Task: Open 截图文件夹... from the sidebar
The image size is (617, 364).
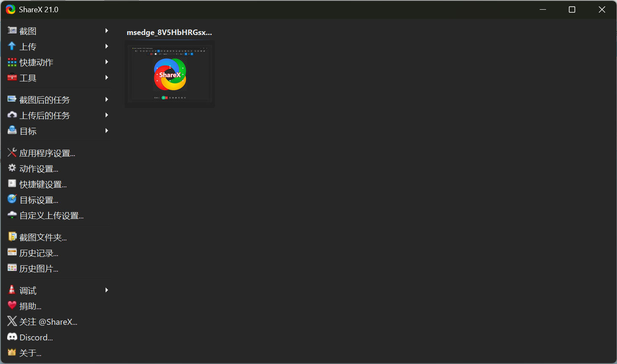Action: coord(58,237)
